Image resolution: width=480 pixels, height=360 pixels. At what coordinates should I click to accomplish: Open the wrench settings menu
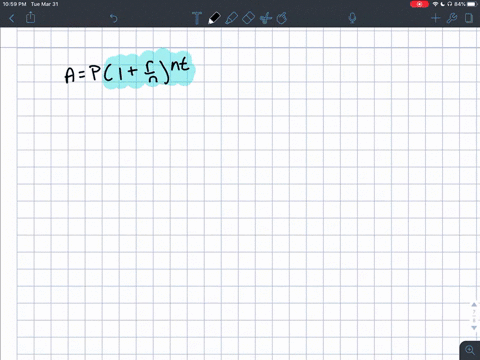[x=452, y=18]
